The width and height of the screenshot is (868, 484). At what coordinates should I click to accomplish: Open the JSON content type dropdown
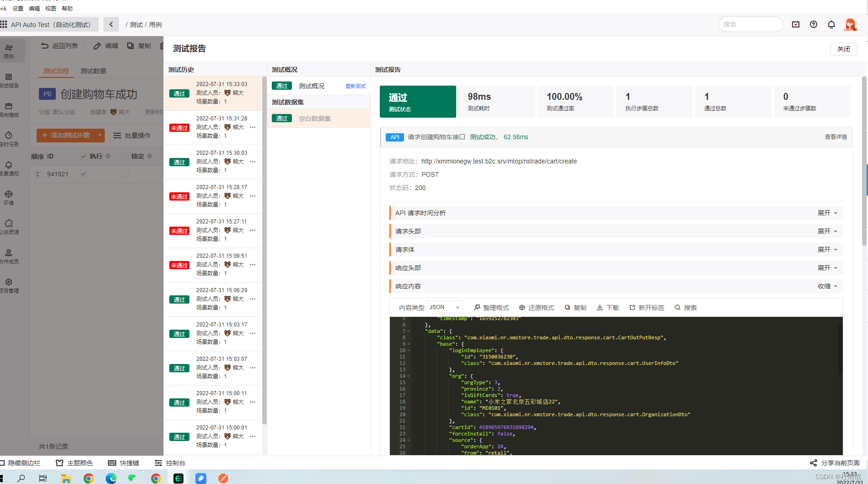[445, 307]
